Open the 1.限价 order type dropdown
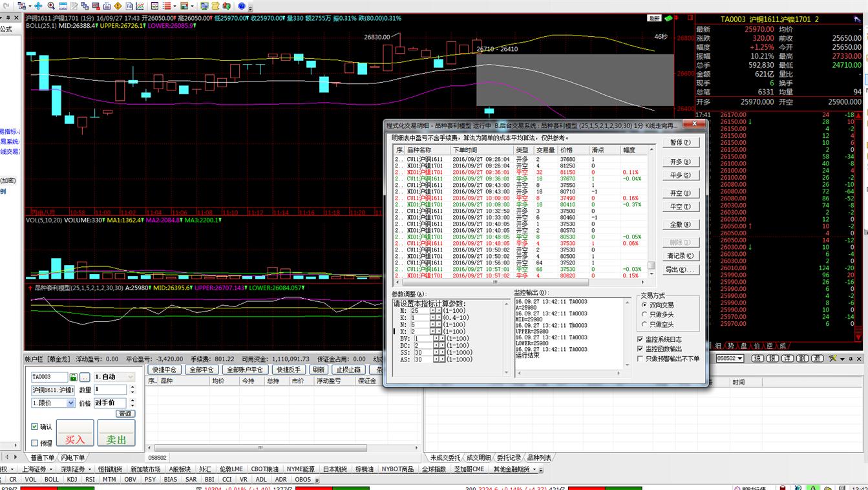868x490 pixels. [x=53, y=403]
